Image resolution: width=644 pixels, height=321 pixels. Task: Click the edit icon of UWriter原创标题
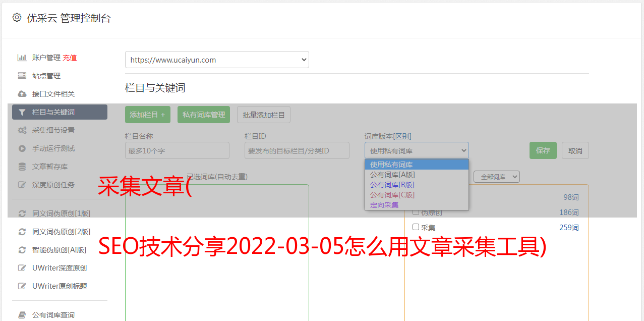pos(22,286)
